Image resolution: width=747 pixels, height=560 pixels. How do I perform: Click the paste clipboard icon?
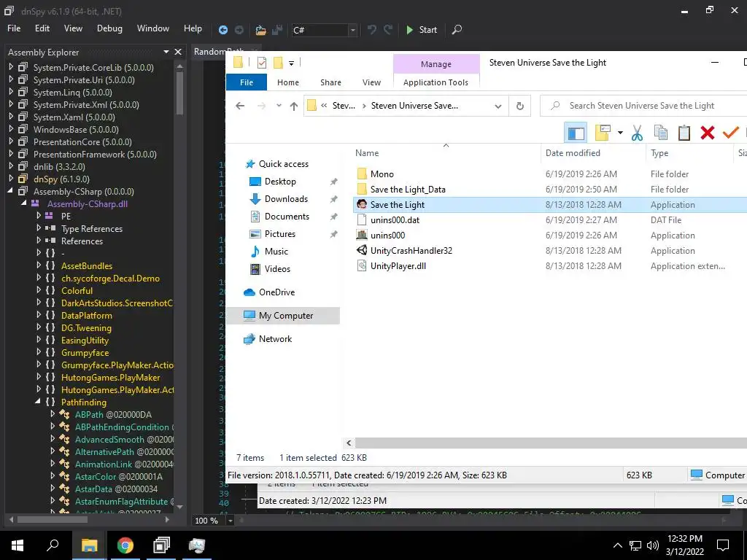pyautogui.click(x=684, y=133)
